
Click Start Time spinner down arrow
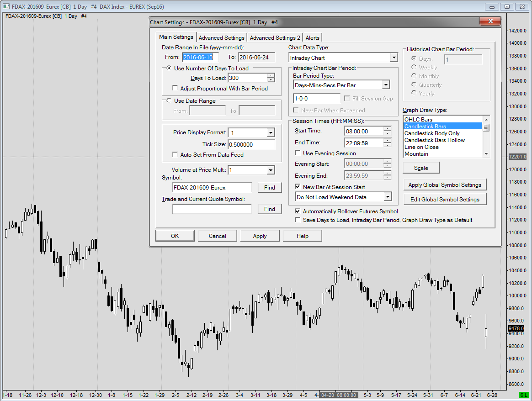tap(387, 133)
